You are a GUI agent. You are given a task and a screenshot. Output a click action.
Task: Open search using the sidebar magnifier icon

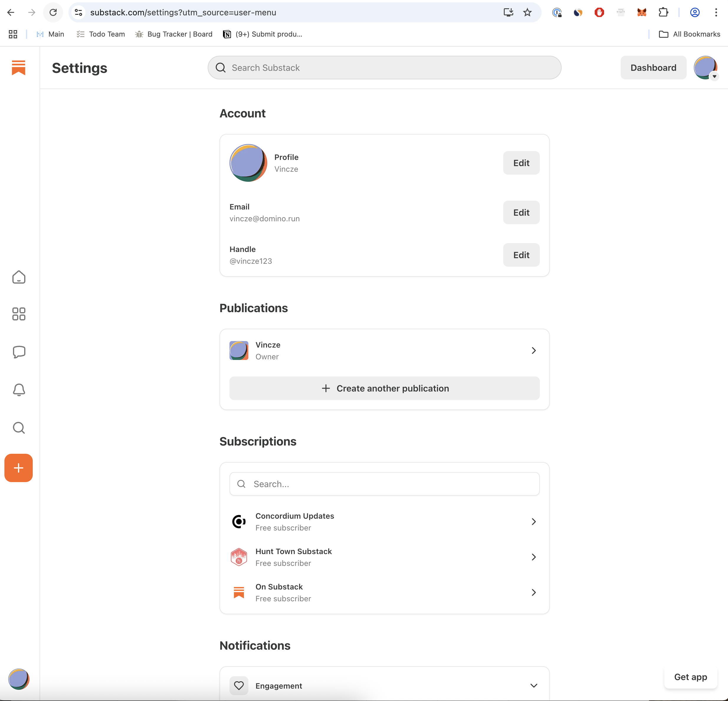coord(19,428)
